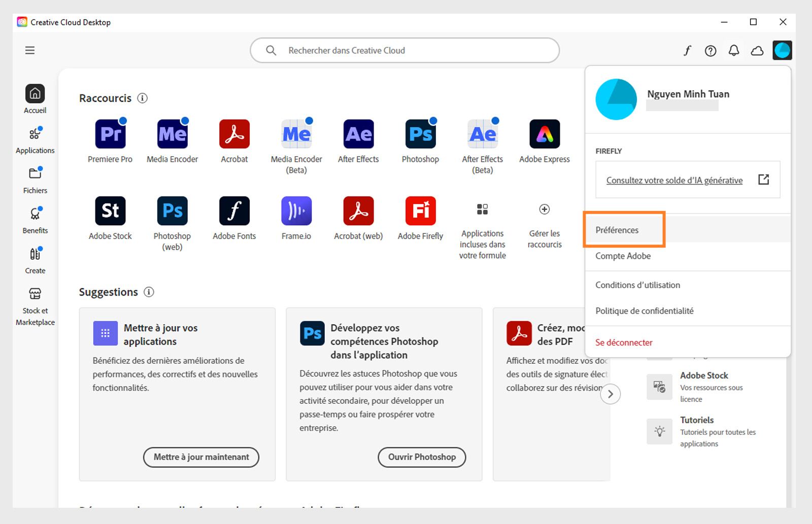Screen dimensions: 812x524
Task: Expand the suggestions carousel with the right arrow
Action: tap(611, 394)
